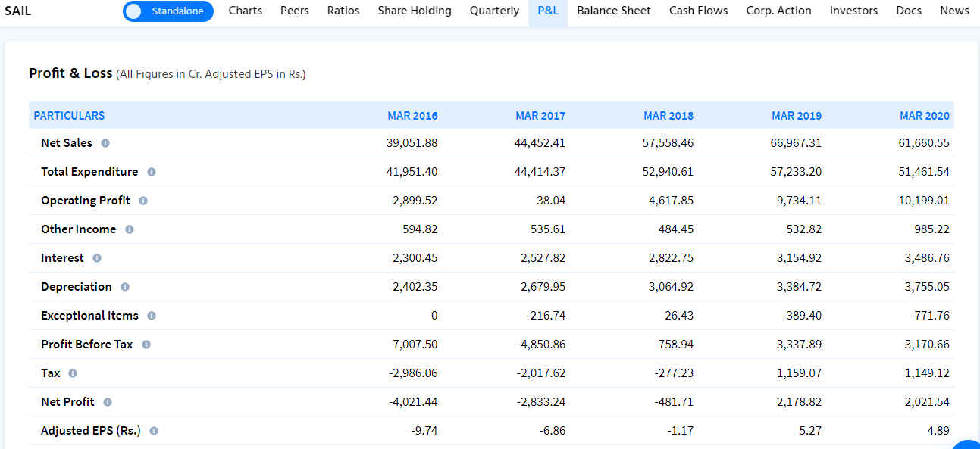Switch to Balance Sheet tab

(614, 11)
